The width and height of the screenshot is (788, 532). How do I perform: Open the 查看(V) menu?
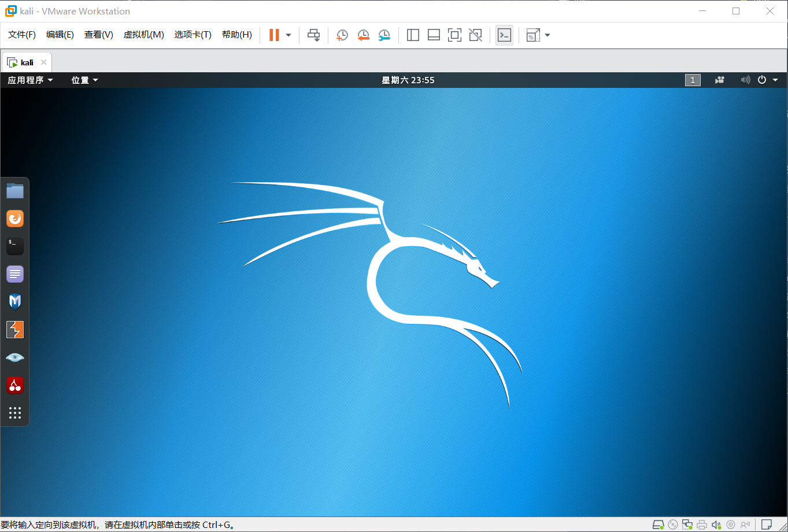click(x=99, y=35)
